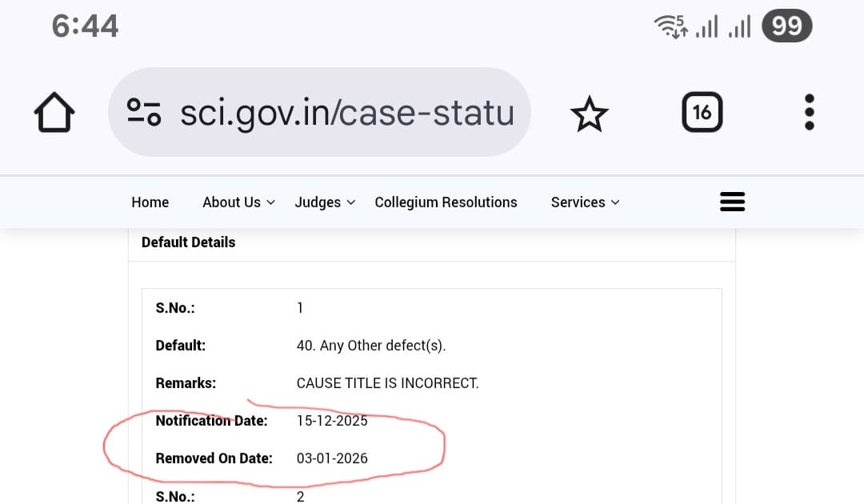This screenshot has width=864, height=504.
Task: Tap the browser home icon
Action: click(54, 113)
